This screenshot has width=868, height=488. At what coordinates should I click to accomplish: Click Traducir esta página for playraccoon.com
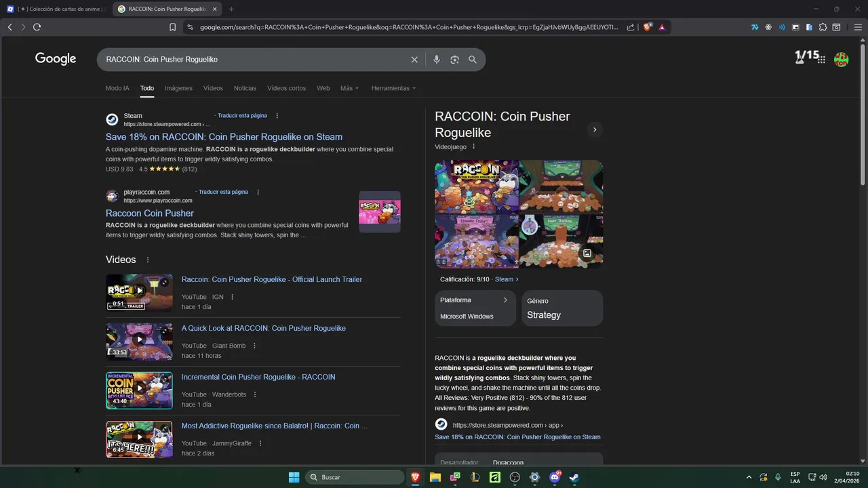pos(223,192)
